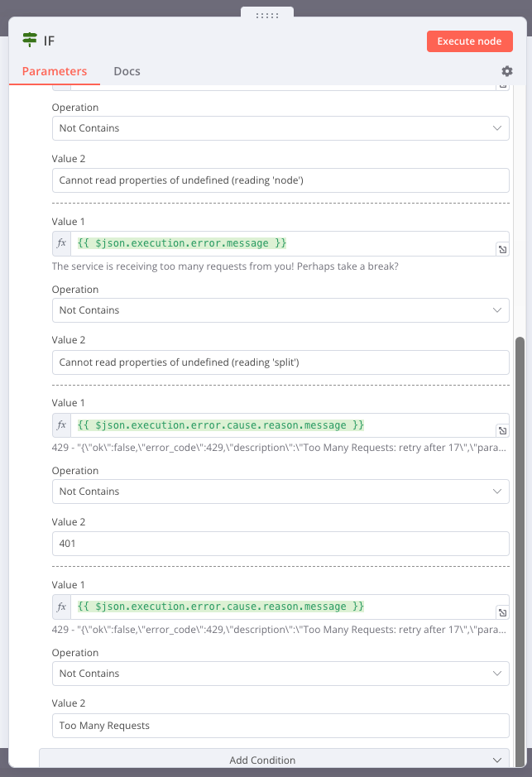This screenshot has width=532, height=777.
Task: Open expression editor for expression above 401
Action: 502,430
